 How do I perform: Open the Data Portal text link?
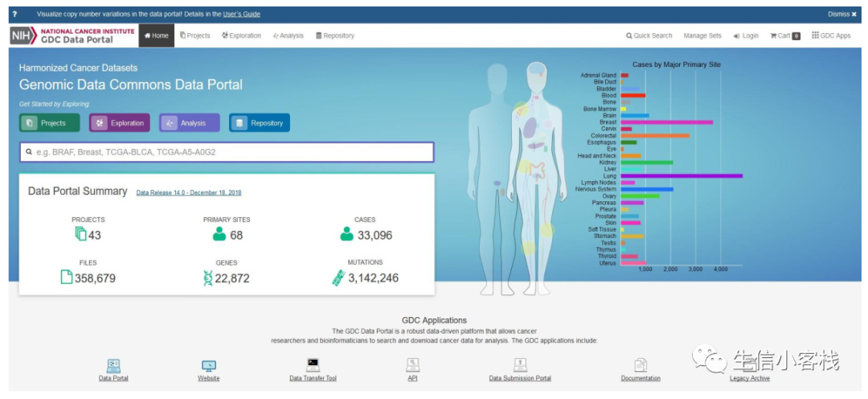(x=113, y=379)
